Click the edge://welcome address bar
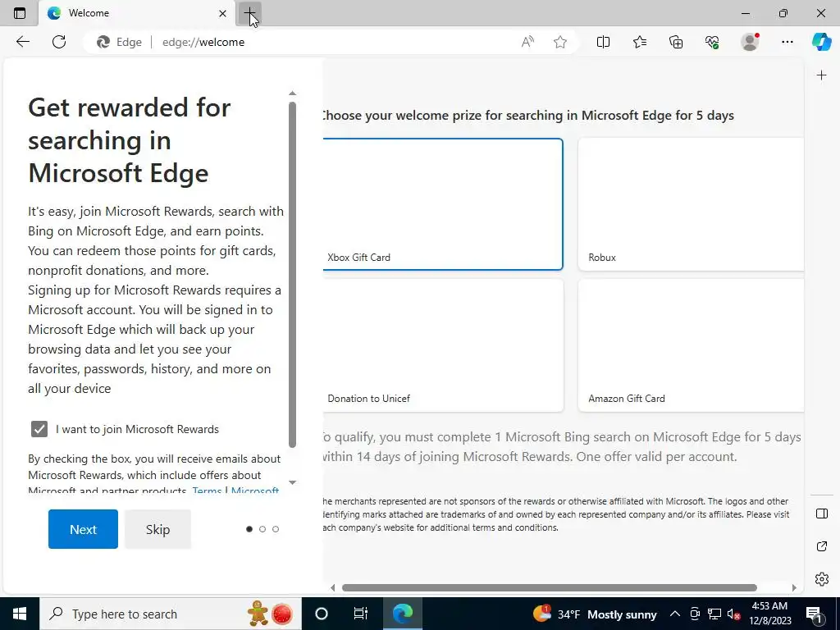840x630 pixels. click(332, 42)
